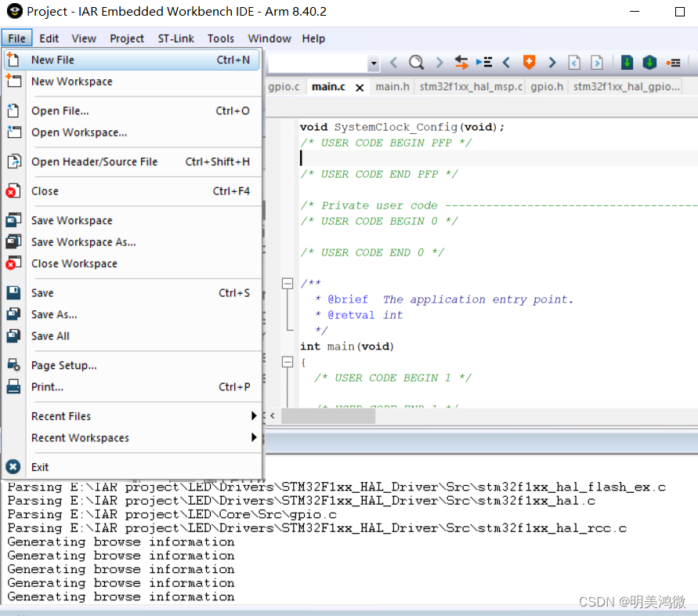The width and height of the screenshot is (698, 616).
Task: Click the Open File folder icon
Action: coord(13,111)
